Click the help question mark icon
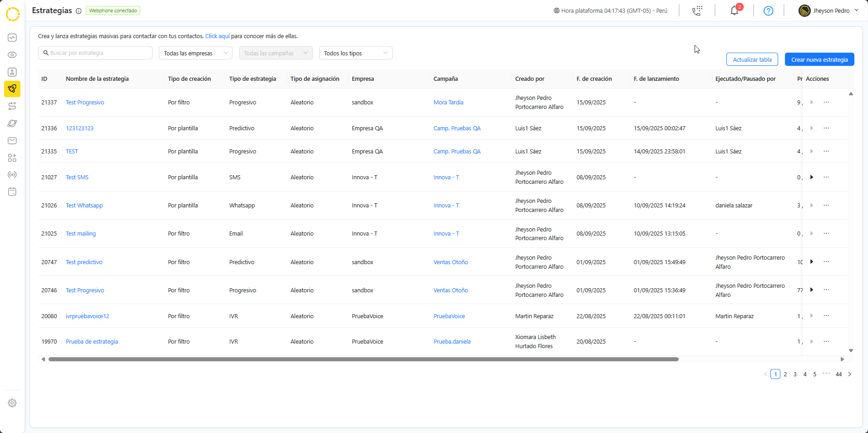Viewport: 868px width, 433px height. pyautogui.click(x=768, y=11)
